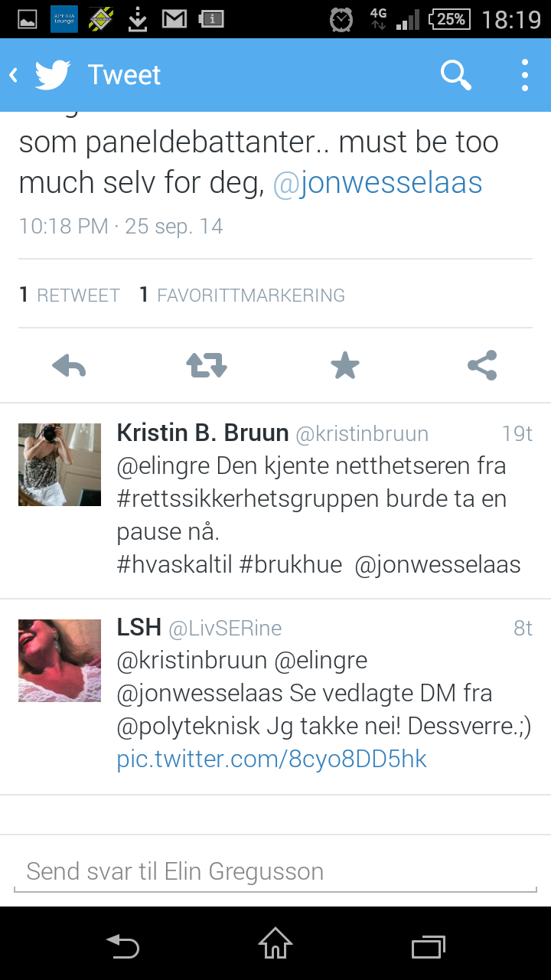Tap the back chevron next to Twitter bird

pyautogui.click(x=13, y=75)
